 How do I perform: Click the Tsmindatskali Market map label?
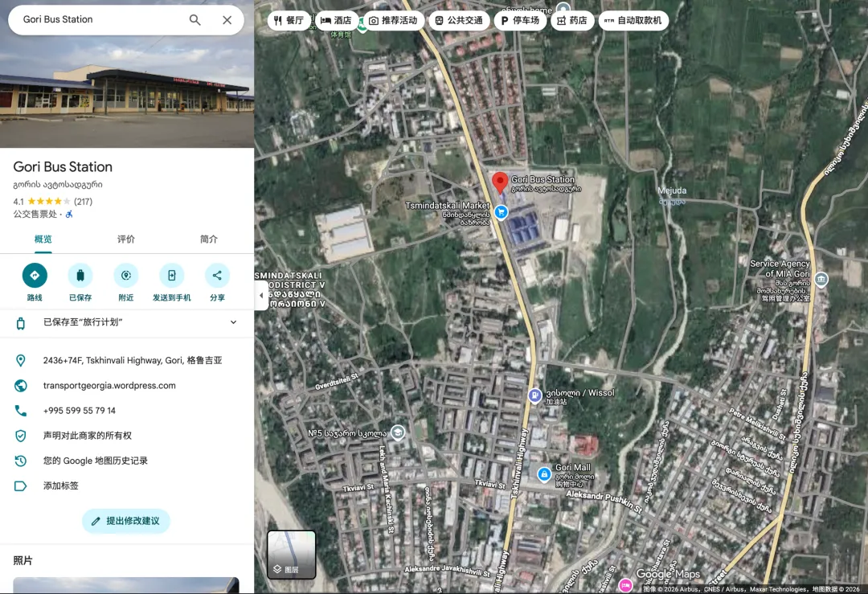[448, 206]
